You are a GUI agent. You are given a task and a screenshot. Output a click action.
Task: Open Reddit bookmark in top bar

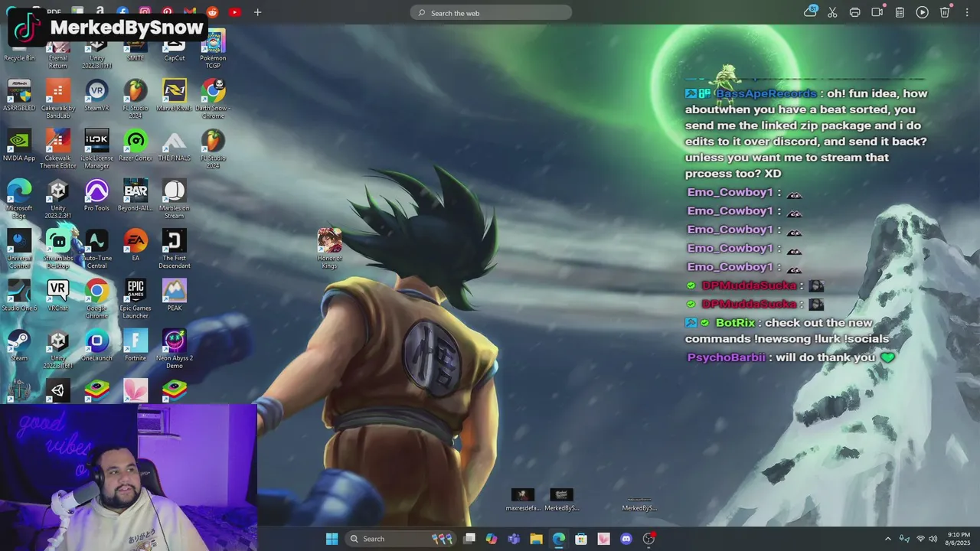(x=212, y=12)
